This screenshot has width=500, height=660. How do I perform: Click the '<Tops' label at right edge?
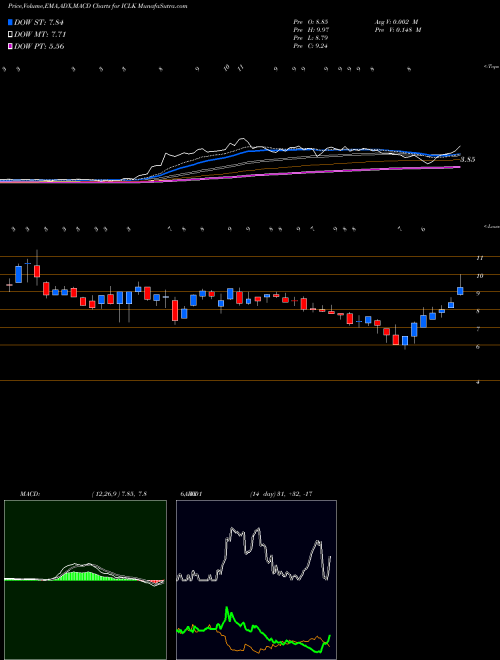tap(491, 67)
